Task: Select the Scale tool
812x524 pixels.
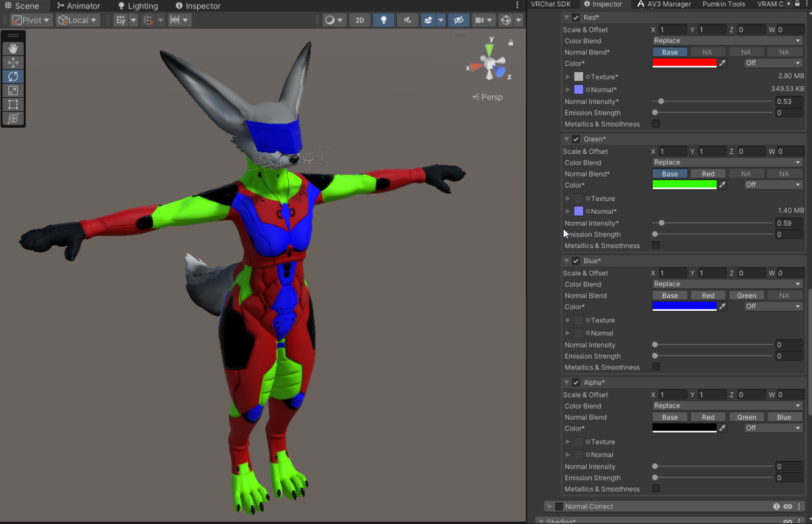Action: 13,90
